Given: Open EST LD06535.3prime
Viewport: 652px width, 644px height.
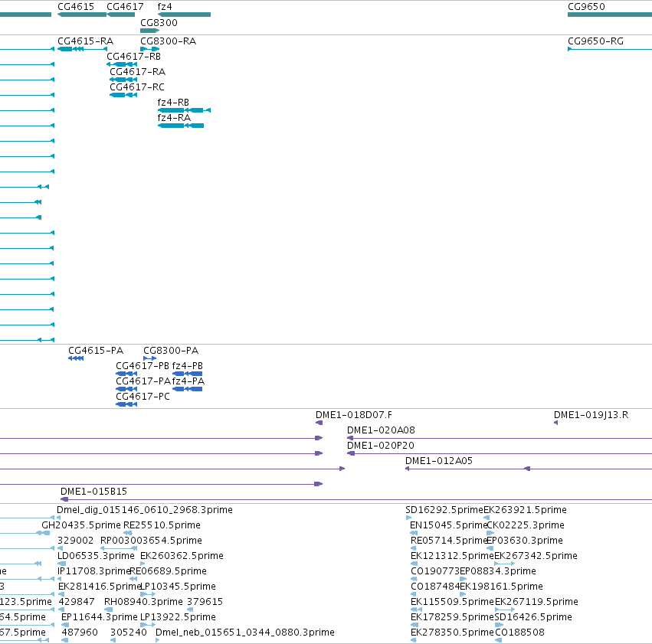Looking at the screenshot, I should click(96, 556).
